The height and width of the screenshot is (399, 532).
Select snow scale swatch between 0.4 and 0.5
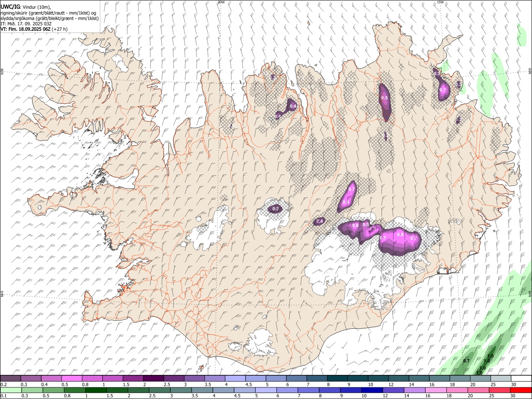52,379
